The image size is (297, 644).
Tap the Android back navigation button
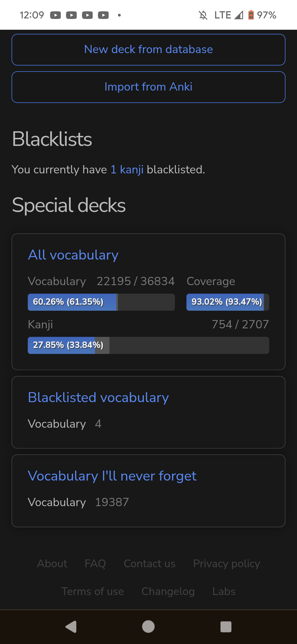click(71, 627)
